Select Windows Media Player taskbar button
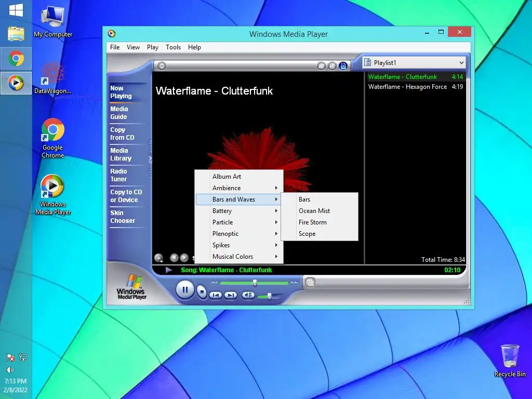Image resolution: width=532 pixels, height=399 pixels. (16, 83)
